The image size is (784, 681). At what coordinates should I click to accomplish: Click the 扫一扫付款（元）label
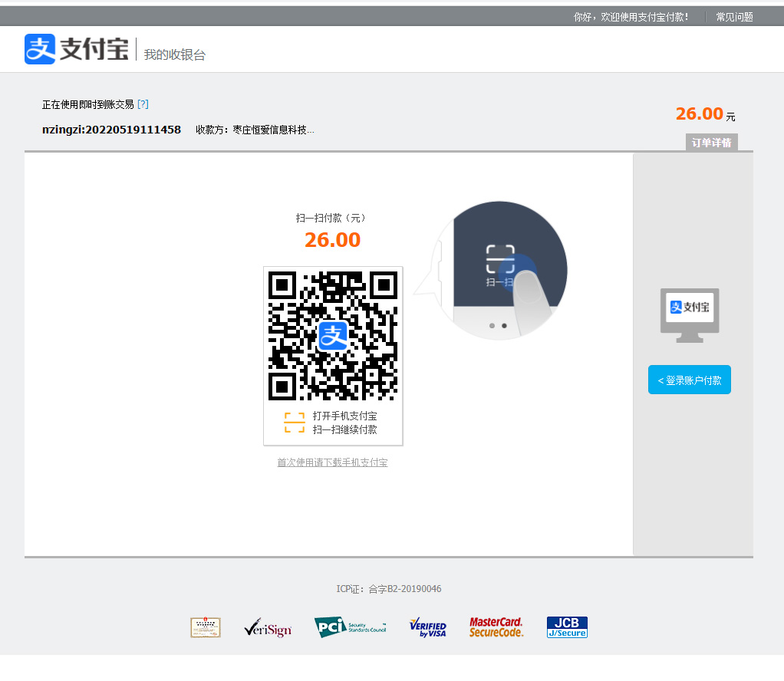click(332, 218)
